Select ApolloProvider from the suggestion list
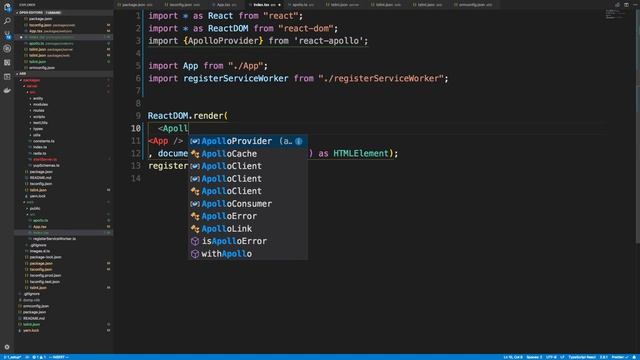This screenshot has height=360, width=640. point(248,141)
